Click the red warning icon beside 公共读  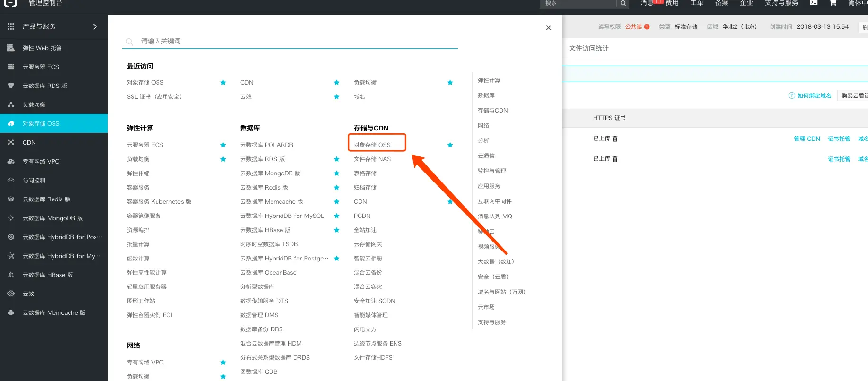[x=647, y=27]
